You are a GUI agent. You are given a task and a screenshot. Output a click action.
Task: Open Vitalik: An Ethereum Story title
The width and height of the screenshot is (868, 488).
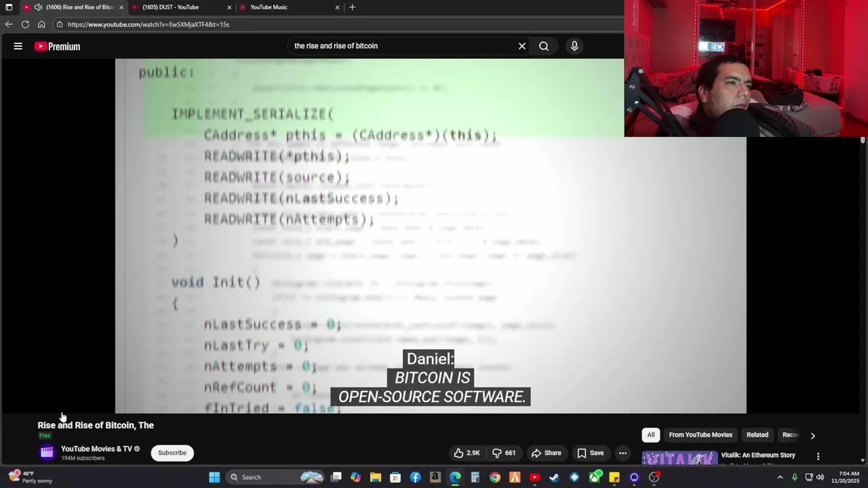[x=758, y=455]
